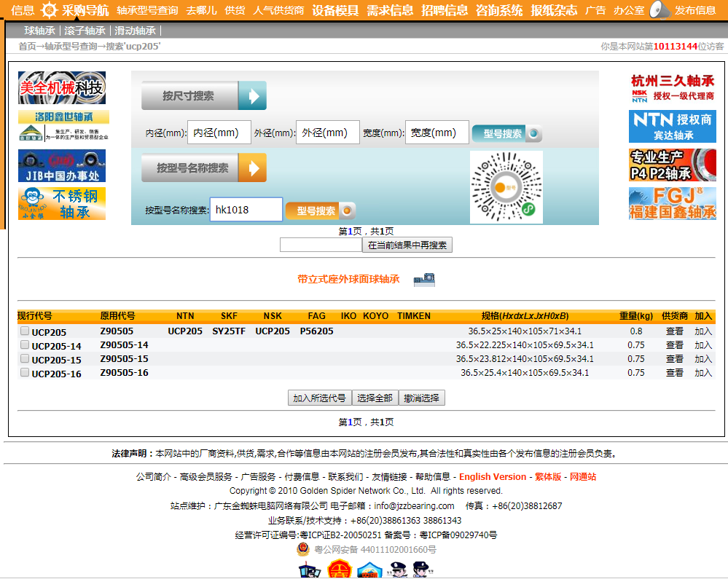Open the 专业生产P4 P2轴承 banner ad
This screenshot has width=728, height=579.
click(x=673, y=165)
